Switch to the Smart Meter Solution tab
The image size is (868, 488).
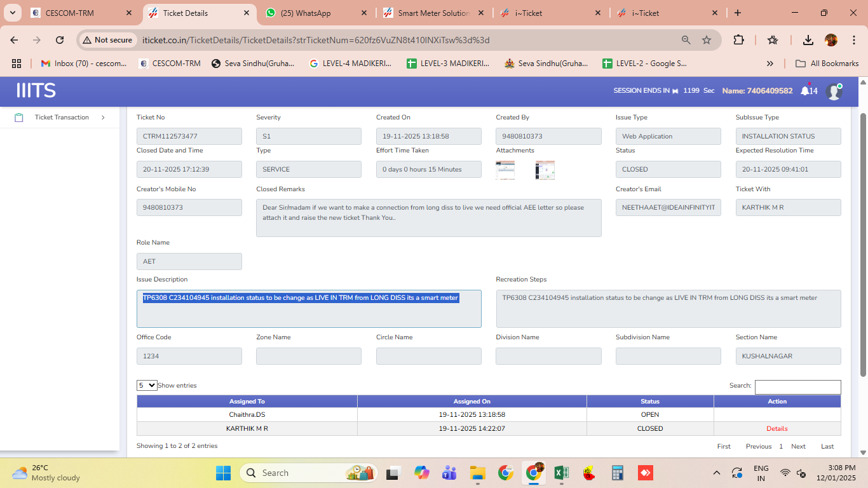coord(432,13)
